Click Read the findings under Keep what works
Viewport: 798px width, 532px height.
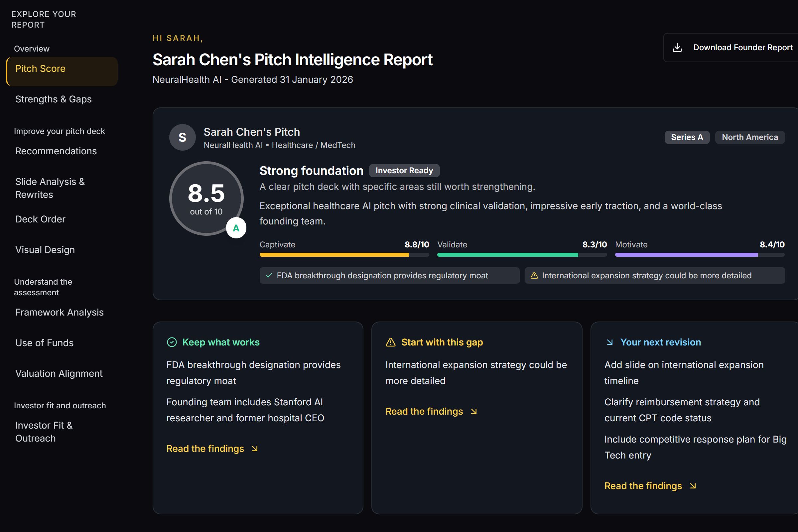pyautogui.click(x=212, y=449)
